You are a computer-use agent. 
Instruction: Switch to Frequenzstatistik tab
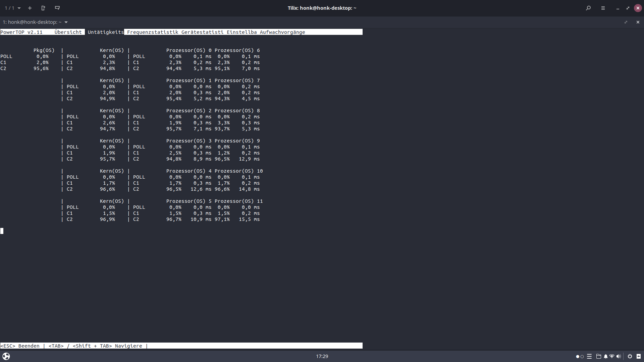tap(153, 32)
